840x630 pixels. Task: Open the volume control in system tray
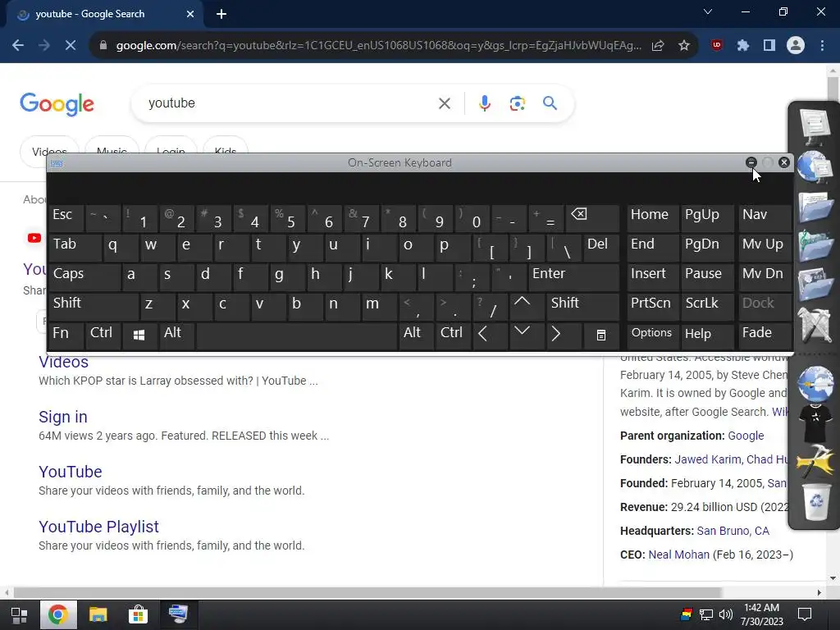[x=725, y=614]
